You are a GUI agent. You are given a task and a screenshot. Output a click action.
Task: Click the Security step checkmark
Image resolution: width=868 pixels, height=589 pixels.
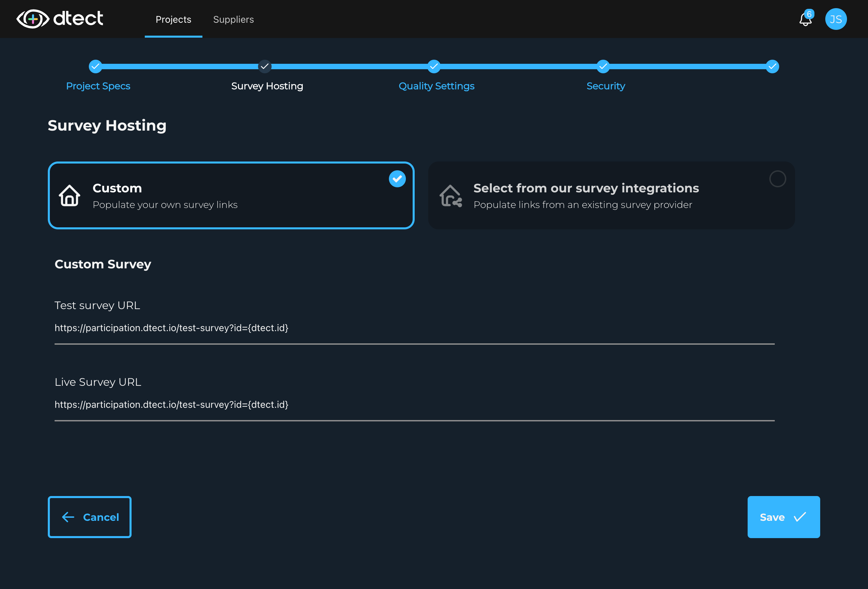point(603,66)
